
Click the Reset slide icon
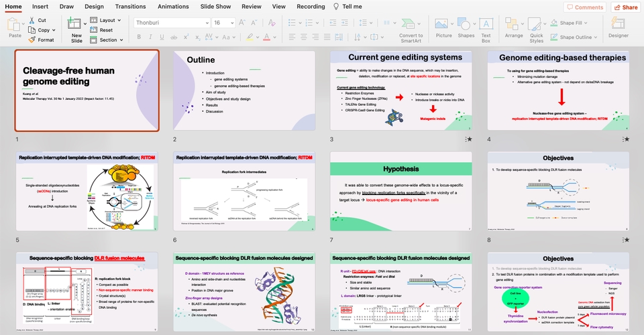click(94, 30)
